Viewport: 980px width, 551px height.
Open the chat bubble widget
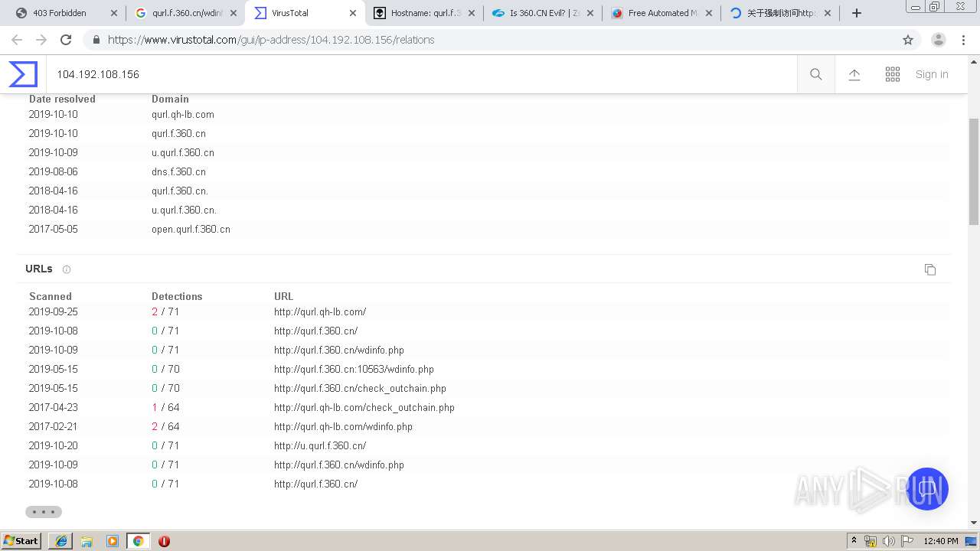pyautogui.click(x=927, y=489)
